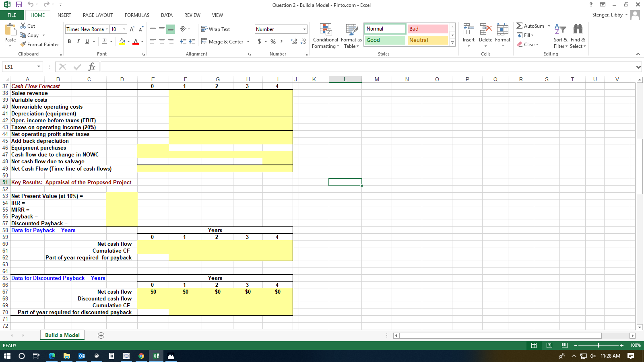Expand the Number format dropdown
The height and width of the screenshot is (362, 644).
tap(305, 29)
